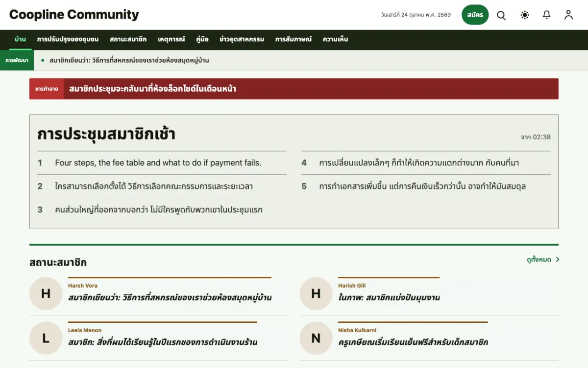Click ดูทั้งหมด link with chevron
This screenshot has width=588, height=368.
coord(543,260)
